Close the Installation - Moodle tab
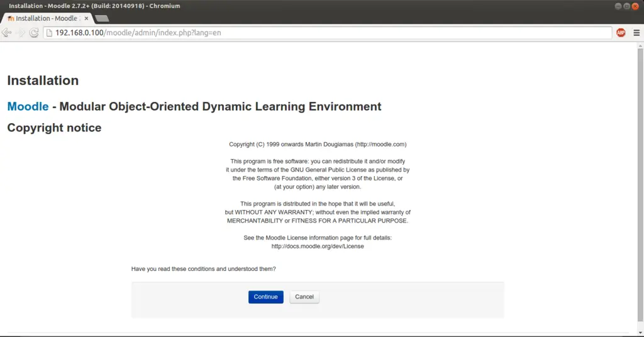Viewport: 644px width, 337px height. point(86,18)
